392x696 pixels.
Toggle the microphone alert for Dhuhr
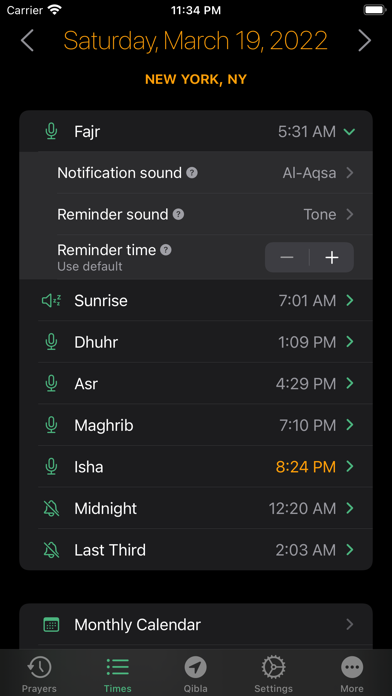click(51, 342)
